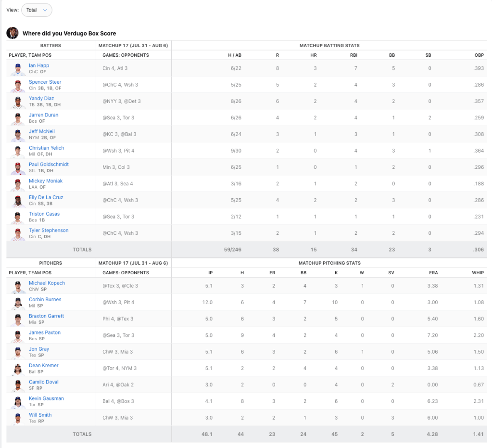
Task: Open Jarren Duran's player link
Action: tap(44, 115)
